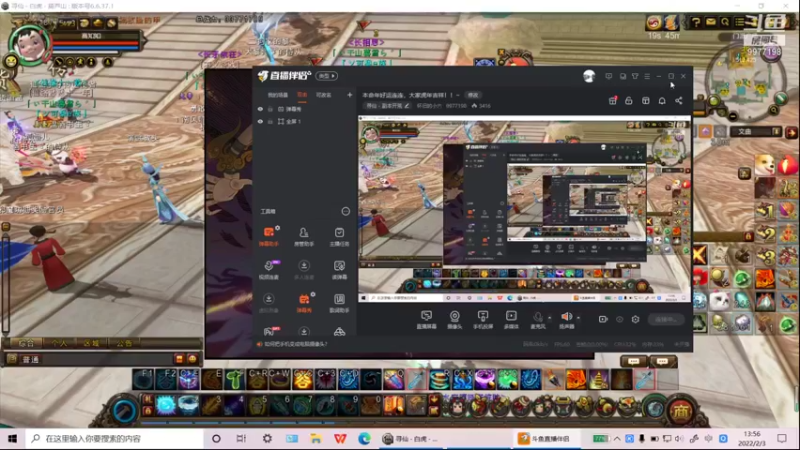This screenshot has height=450, width=800.
Task: Expand speaker options arrow
Action: 578,317
